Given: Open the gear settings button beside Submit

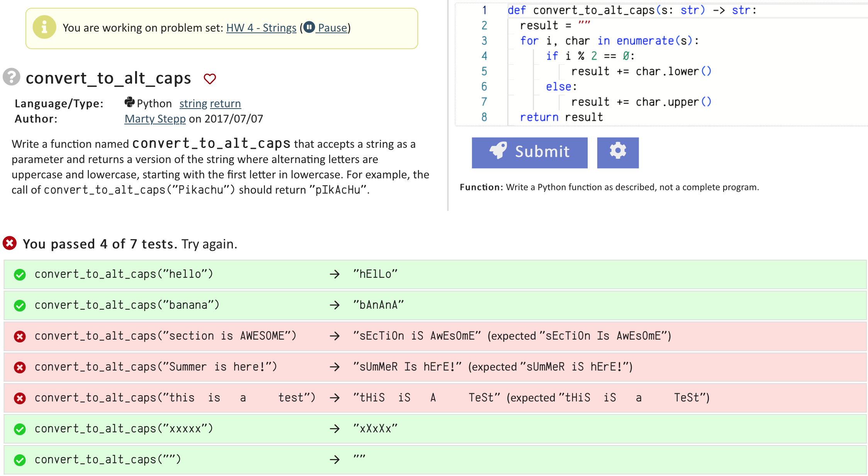Looking at the screenshot, I should point(617,152).
